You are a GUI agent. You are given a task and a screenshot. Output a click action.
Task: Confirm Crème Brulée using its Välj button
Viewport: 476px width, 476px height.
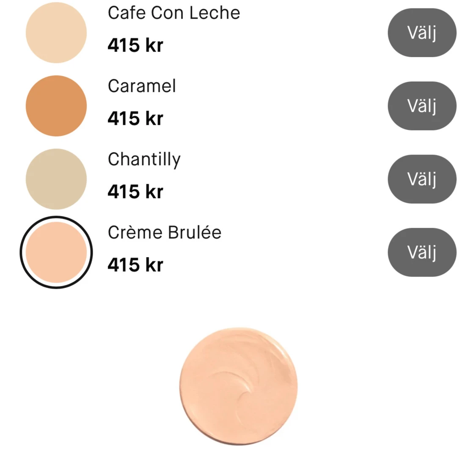[x=422, y=252]
